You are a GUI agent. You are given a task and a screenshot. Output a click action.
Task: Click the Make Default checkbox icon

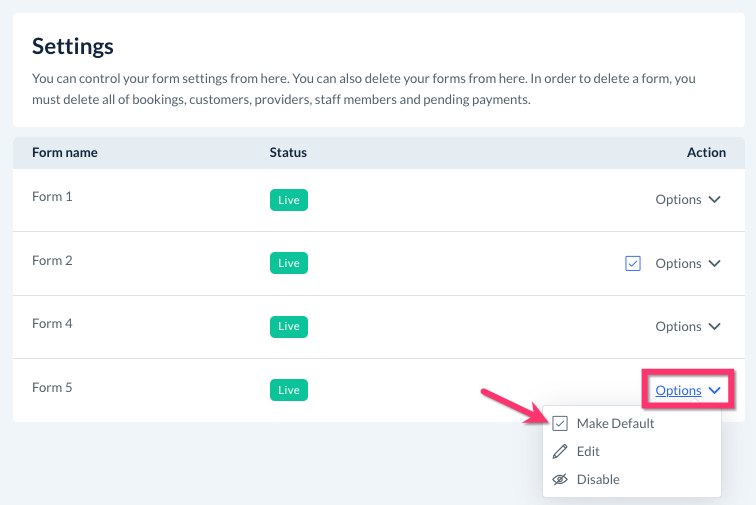(x=560, y=423)
